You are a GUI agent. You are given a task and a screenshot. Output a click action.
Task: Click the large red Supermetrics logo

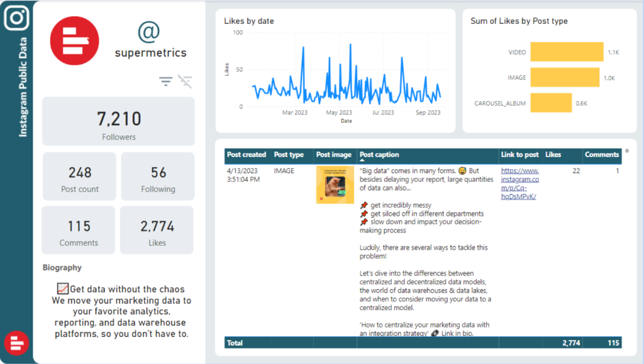tap(74, 40)
